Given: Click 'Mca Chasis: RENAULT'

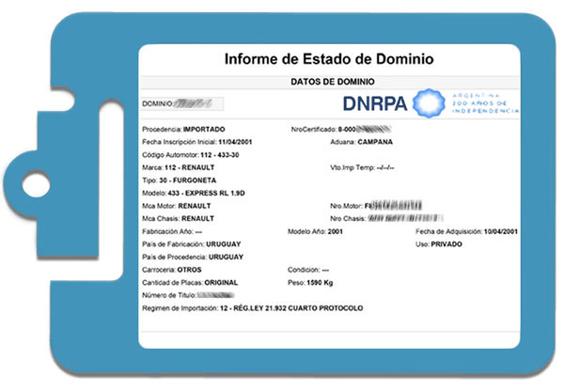Looking at the screenshot, I should [178, 219].
